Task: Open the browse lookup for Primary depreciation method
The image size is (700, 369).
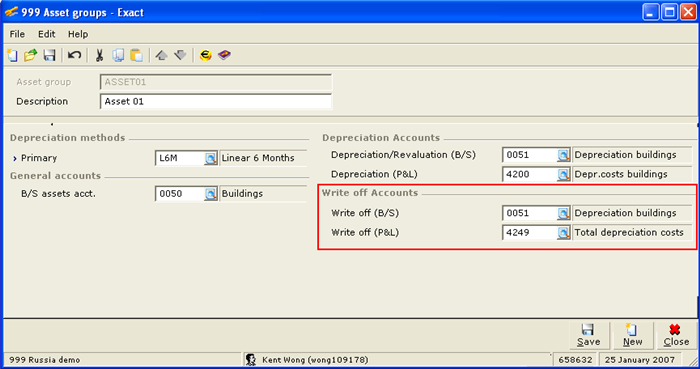Action: [210, 158]
